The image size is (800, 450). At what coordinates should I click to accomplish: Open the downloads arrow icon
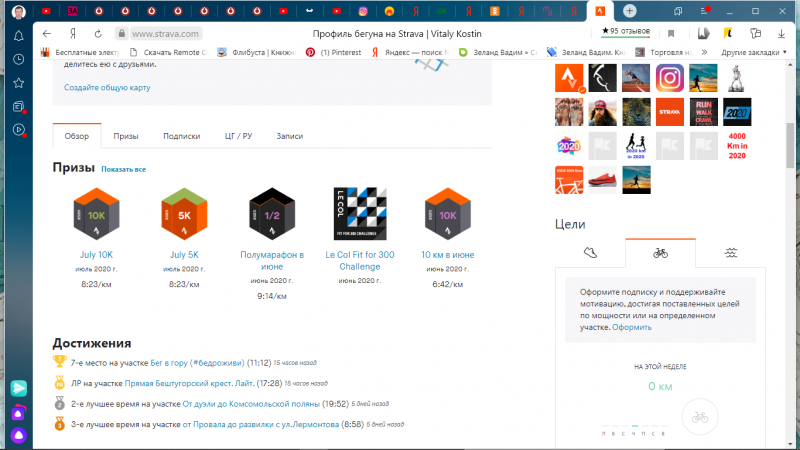(781, 34)
